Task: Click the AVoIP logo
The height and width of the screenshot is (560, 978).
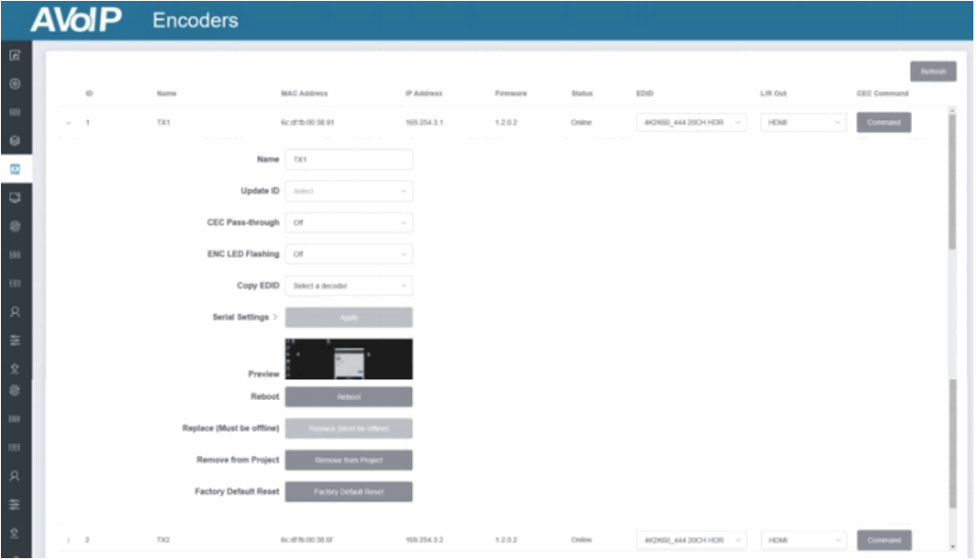Action: tap(76, 20)
